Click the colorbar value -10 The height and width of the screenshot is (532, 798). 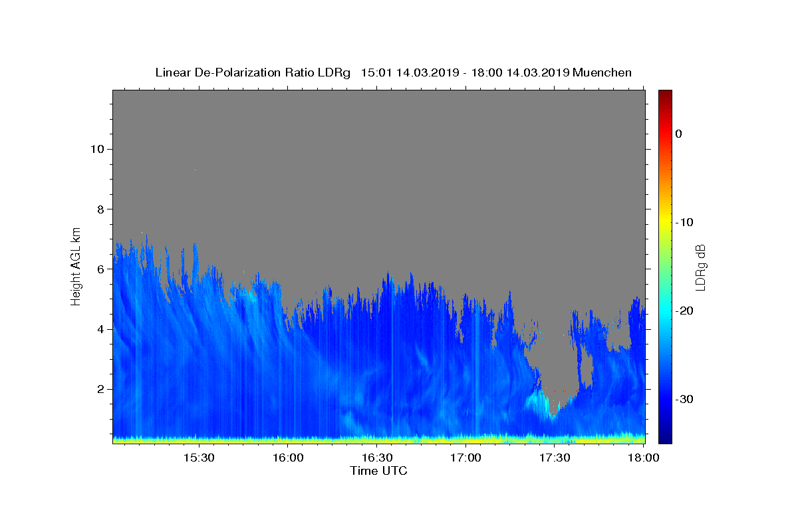click(685, 222)
